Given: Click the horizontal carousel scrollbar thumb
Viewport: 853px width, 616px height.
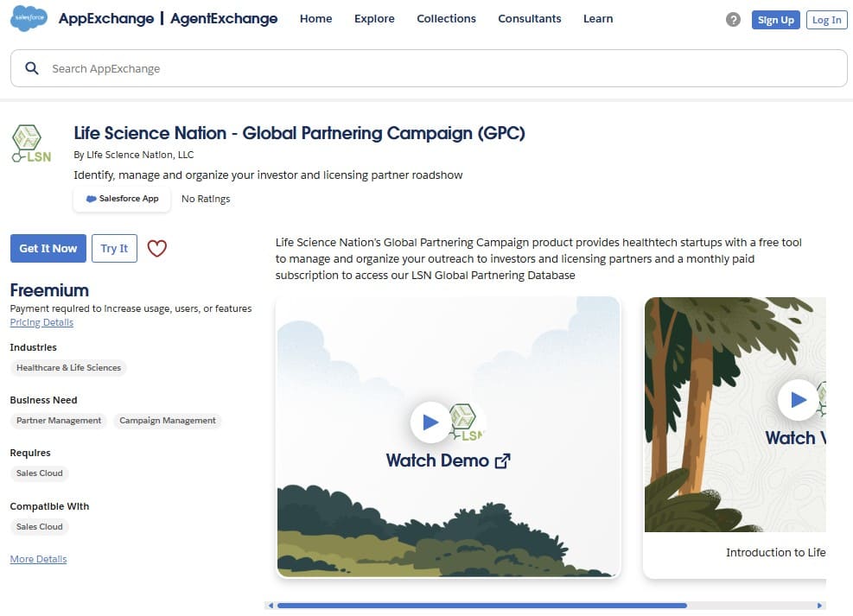Looking at the screenshot, I should (482, 605).
